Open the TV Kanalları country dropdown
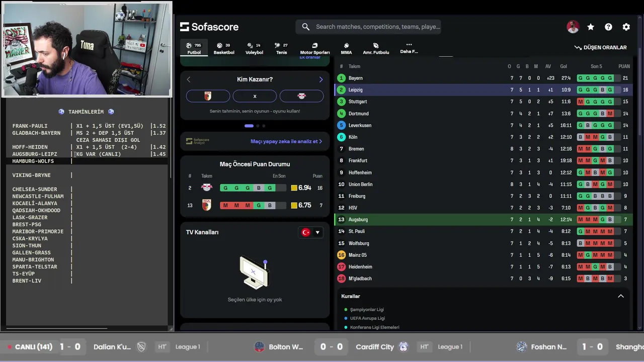Viewport: 644px width, 362px height. click(x=310, y=232)
